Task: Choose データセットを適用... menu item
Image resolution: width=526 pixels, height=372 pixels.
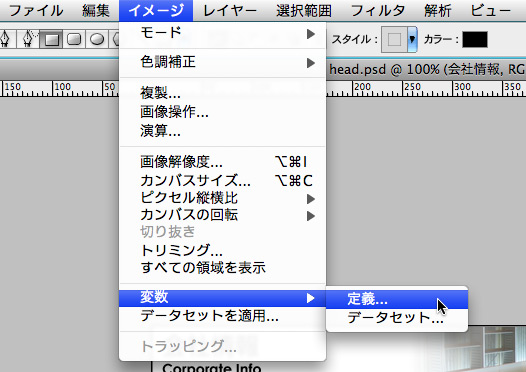Action: (222, 316)
